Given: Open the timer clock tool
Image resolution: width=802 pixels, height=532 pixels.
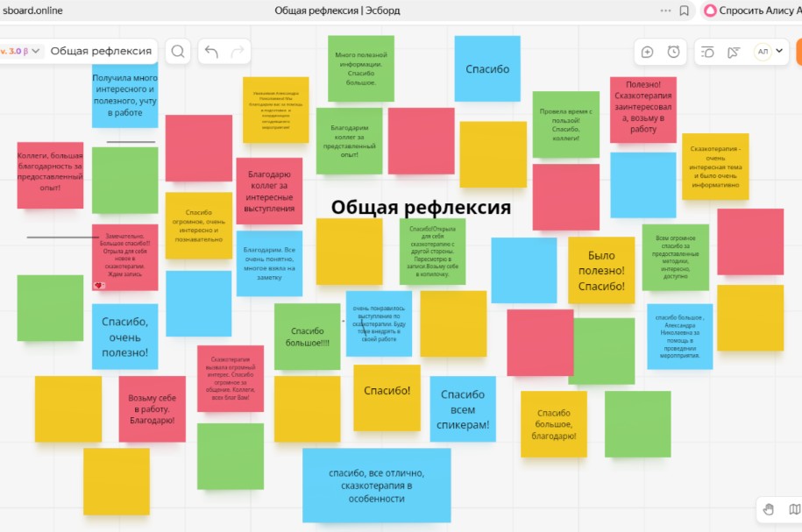Looking at the screenshot, I should click(673, 52).
